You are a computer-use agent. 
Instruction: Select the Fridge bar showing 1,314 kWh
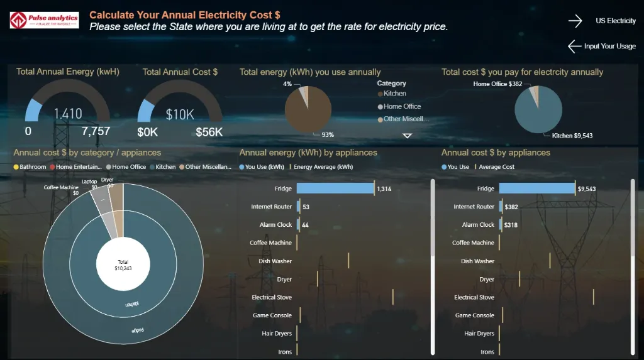[x=335, y=188]
